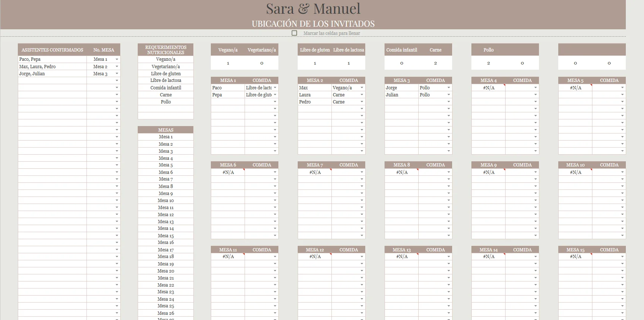The width and height of the screenshot is (644, 320).
Task: Click the 'REQUERIMIENTOS NUTRICIONALES' header
Action: (x=166, y=50)
